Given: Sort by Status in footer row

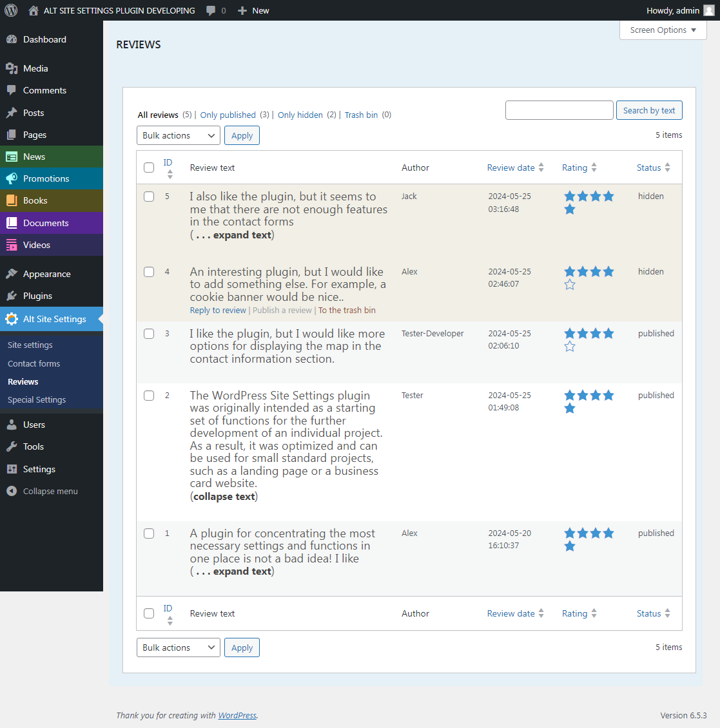Looking at the screenshot, I should [653, 613].
